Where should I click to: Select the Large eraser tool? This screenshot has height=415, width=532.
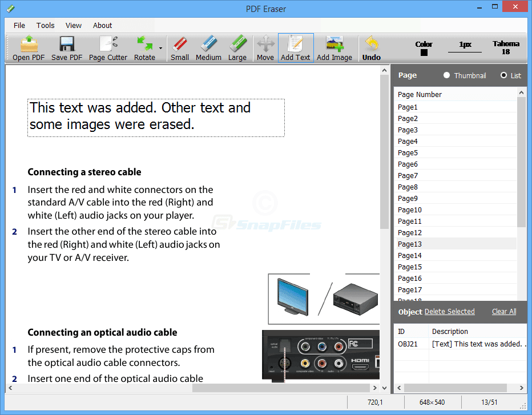click(x=237, y=48)
